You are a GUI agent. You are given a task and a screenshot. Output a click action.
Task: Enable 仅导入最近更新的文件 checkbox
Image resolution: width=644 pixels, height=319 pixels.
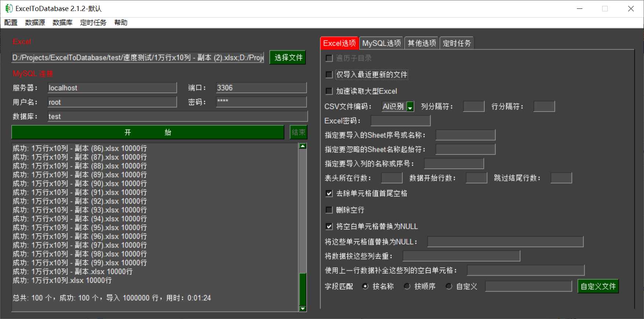(x=329, y=75)
